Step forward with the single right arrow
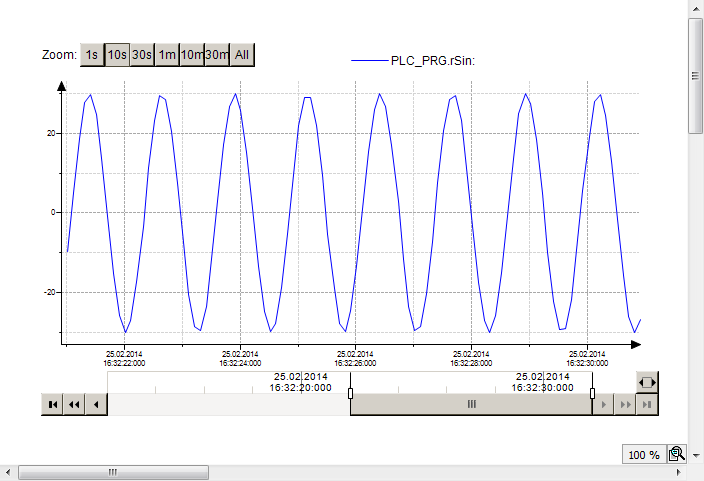The width and height of the screenshot is (704, 481). 605,404
